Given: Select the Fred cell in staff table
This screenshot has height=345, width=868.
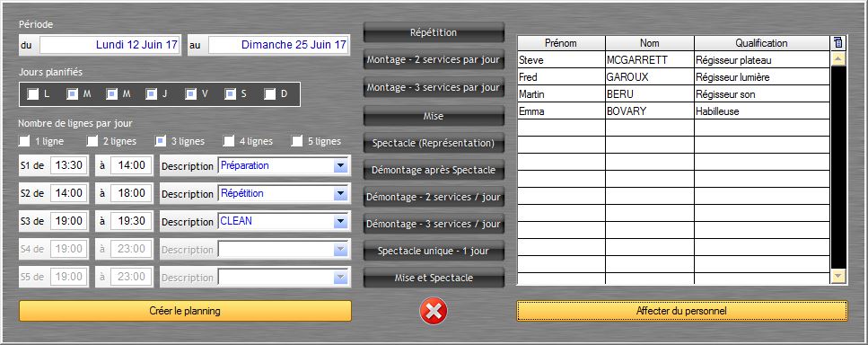Looking at the screenshot, I should pyautogui.click(x=561, y=77).
